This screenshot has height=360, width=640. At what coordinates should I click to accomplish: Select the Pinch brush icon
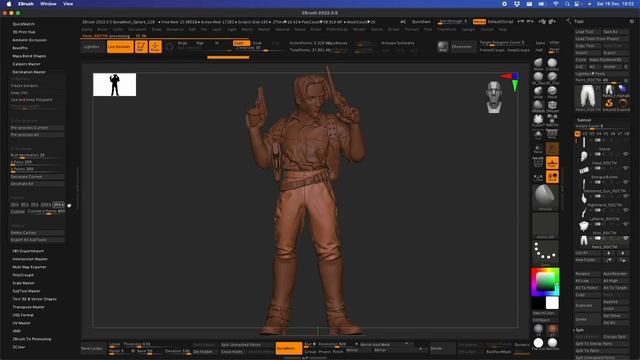point(552,91)
